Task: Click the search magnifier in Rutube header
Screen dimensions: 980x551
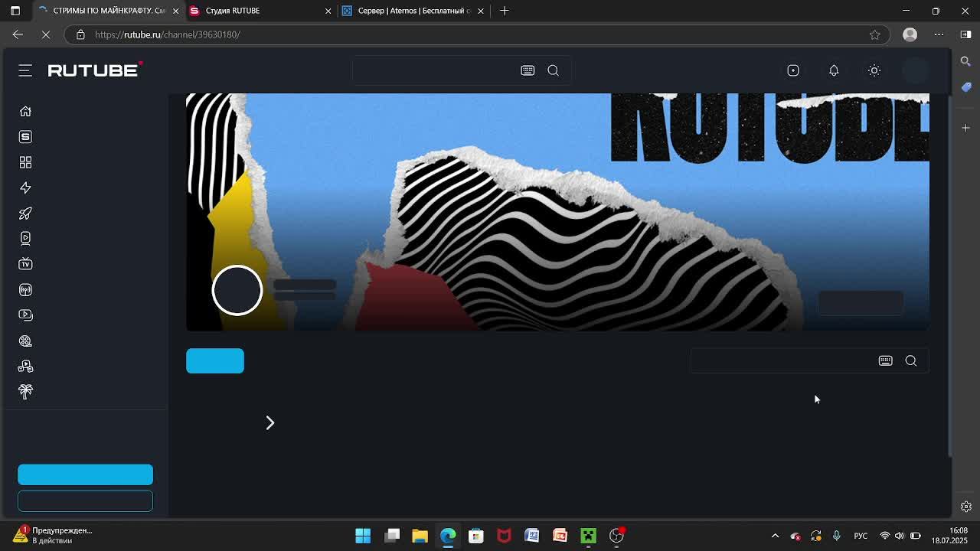Action: click(553, 70)
